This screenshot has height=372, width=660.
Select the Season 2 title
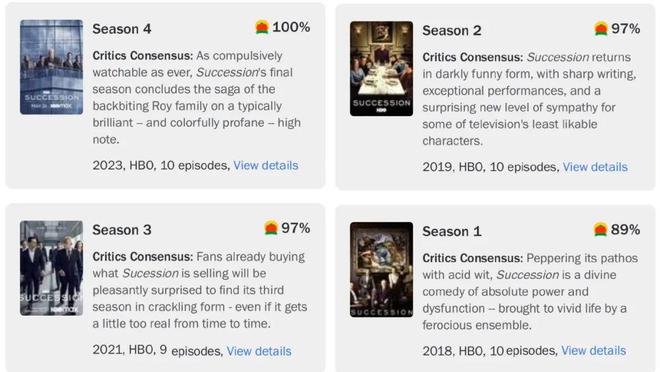pos(452,31)
